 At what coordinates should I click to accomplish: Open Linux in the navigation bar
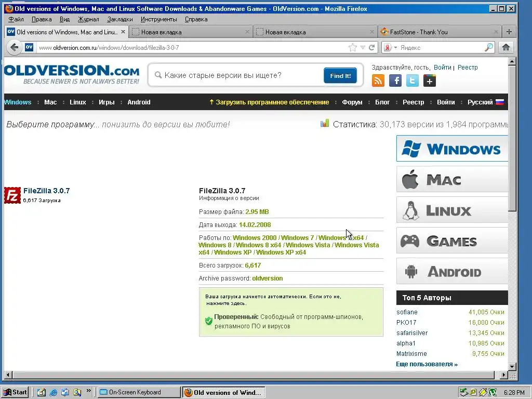click(78, 102)
